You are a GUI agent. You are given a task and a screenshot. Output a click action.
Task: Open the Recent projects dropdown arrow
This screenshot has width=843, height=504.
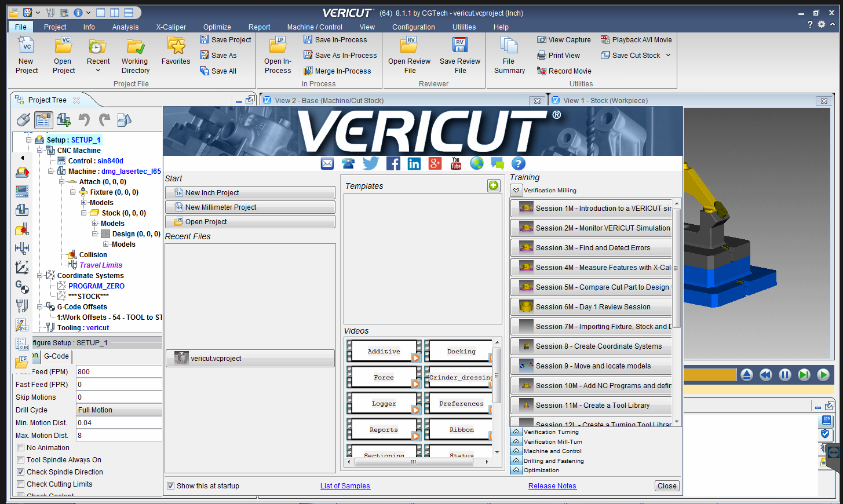[x=98, y=71]
